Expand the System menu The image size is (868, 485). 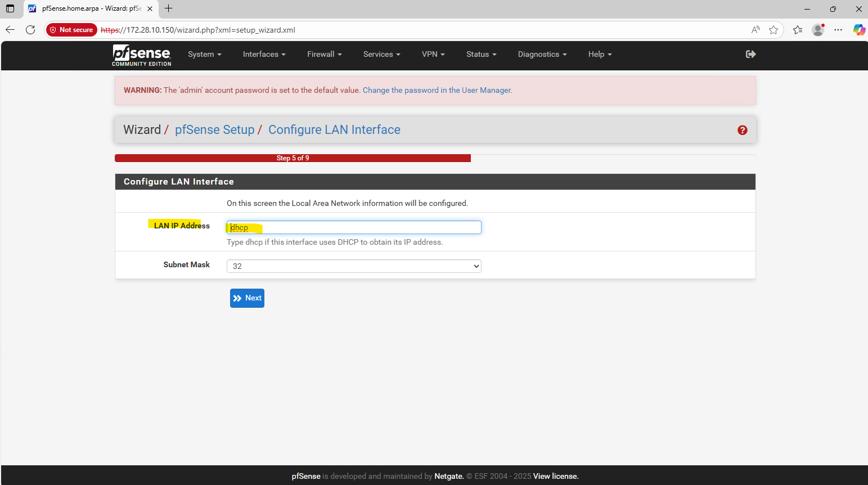[204, 55]
